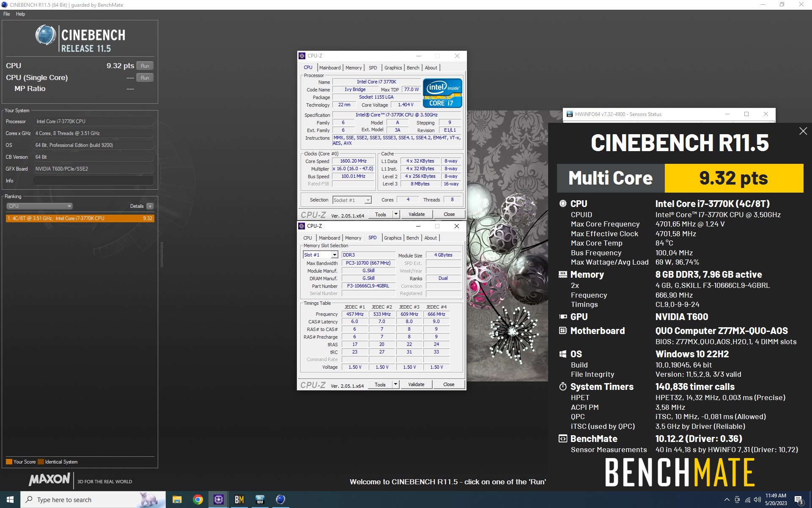
Task: Open ranking Details arrow button
Action: [150, 206]
